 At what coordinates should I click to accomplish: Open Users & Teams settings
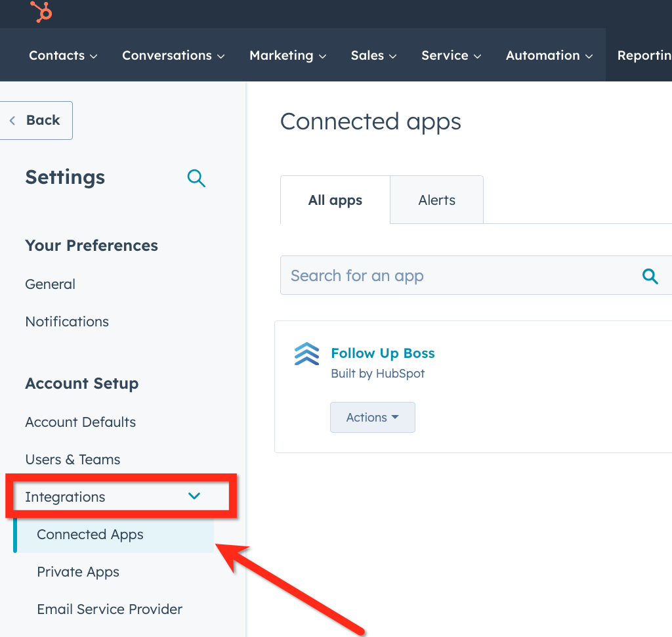[73, 460]
